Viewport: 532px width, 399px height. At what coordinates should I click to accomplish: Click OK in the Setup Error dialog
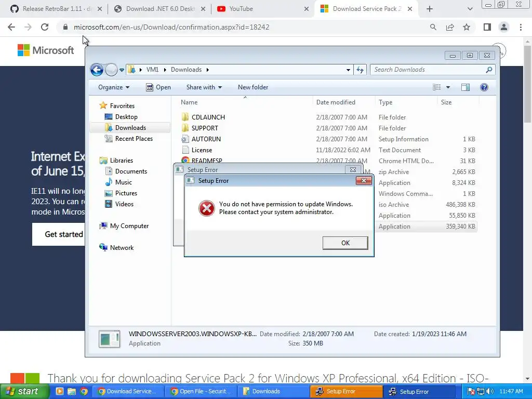click(x=345, y=243)
